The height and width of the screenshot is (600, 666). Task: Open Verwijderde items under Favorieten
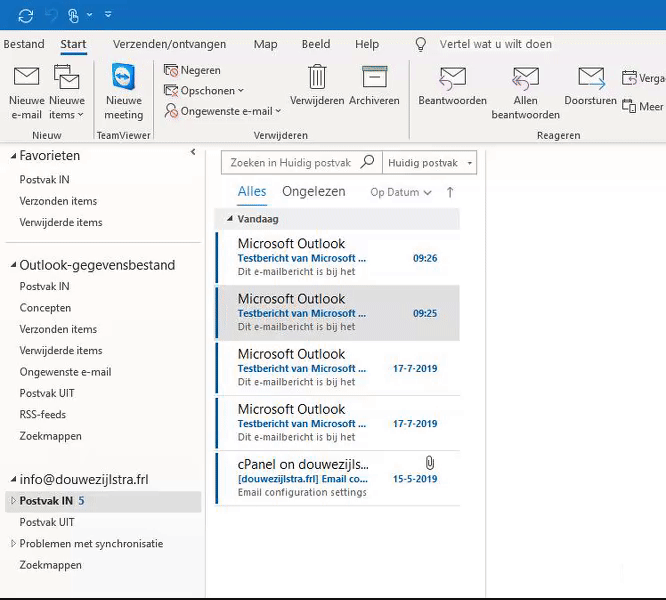coord(61,222)
